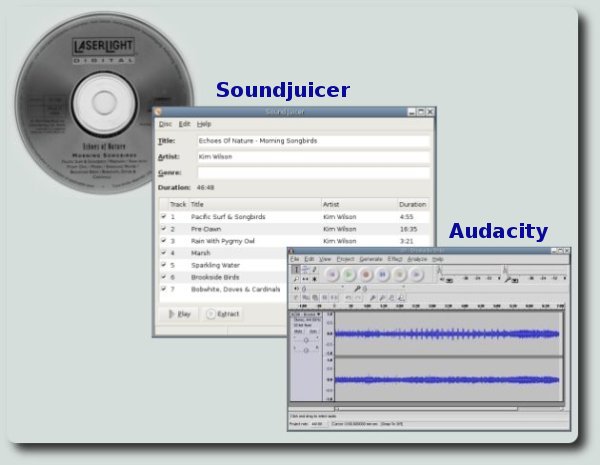Image resolution: width=600 pixels, height=465 pixels.
Task: Uncheck track 6 Brookside Birds checkbox
Action: click(x=164, y=277)
